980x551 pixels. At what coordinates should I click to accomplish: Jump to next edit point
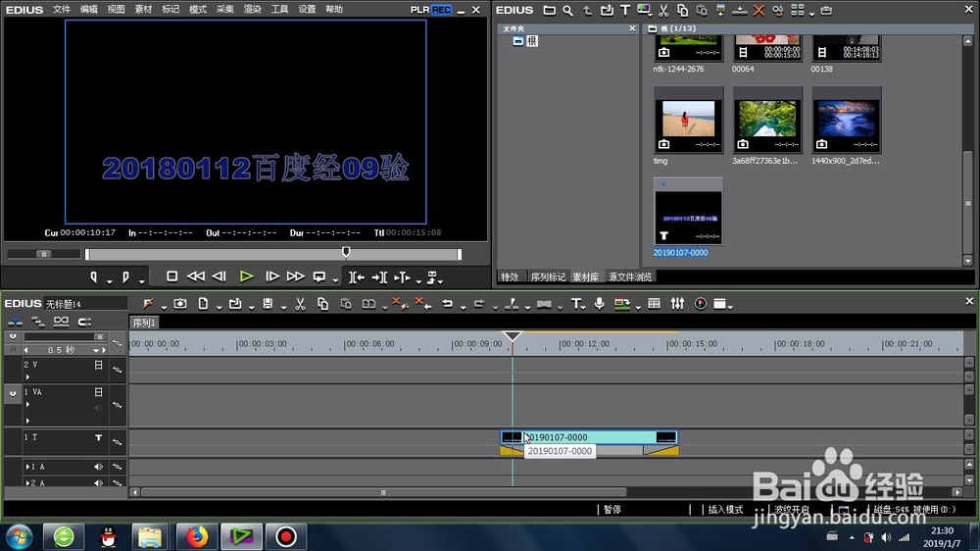coord(379,276)
